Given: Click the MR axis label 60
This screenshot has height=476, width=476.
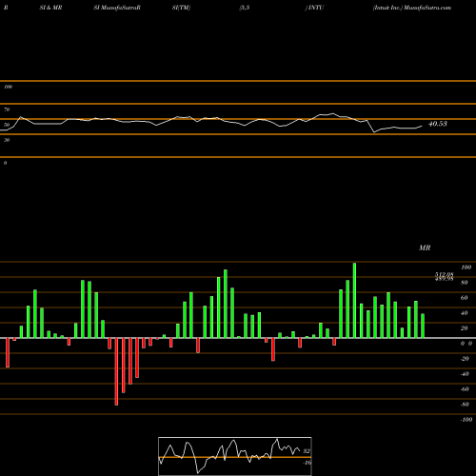Looking at the screenshot, I should pos(465,298).
